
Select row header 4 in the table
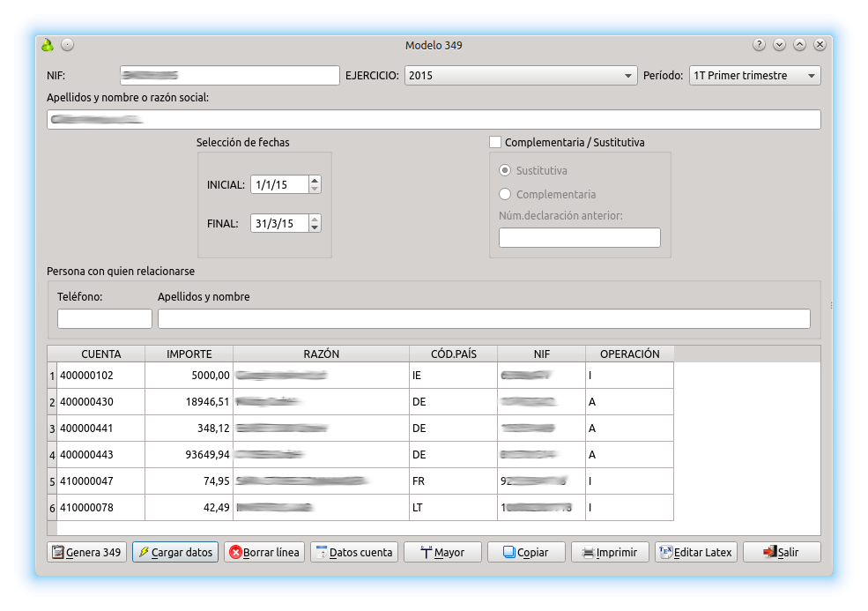click(52, 455)
